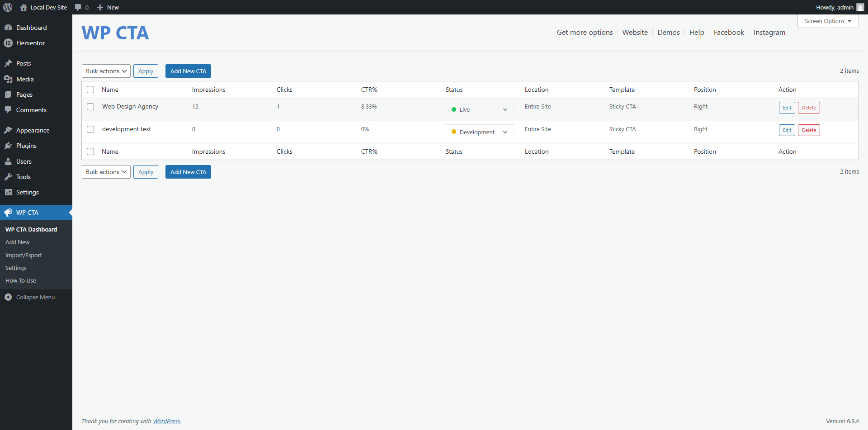Click the Media icon in sidebar
The image size is (868, 430).
(x=8, y=79)
